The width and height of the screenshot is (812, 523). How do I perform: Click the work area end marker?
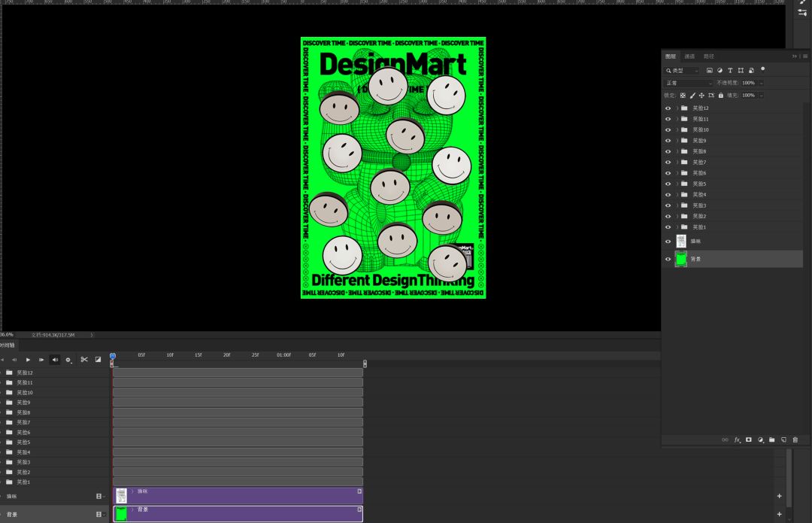(365, 363)
